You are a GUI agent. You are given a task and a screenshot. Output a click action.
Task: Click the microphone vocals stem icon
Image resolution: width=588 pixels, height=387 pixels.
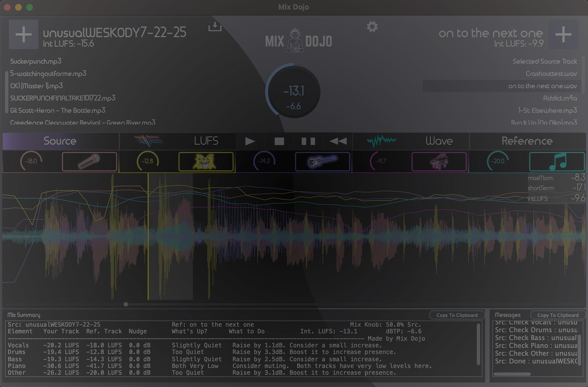click(x=89, y=162)
